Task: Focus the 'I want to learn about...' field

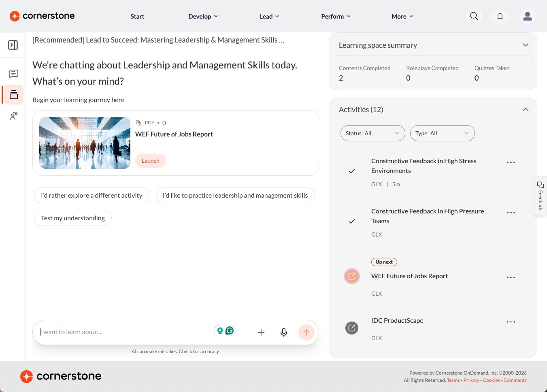Action: coord(126,332)
